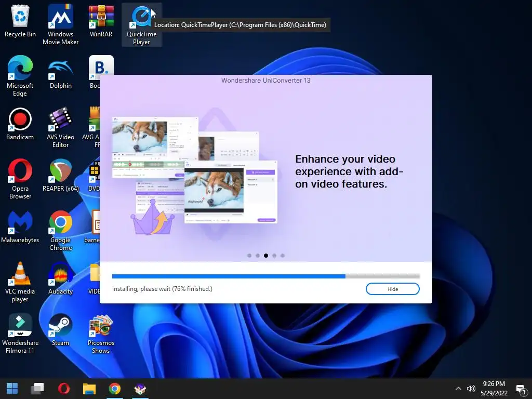This screenshot has height=399, width=532.
Task: Open the Malwarebytes desktop shortcut
Action: coord(20,227)
